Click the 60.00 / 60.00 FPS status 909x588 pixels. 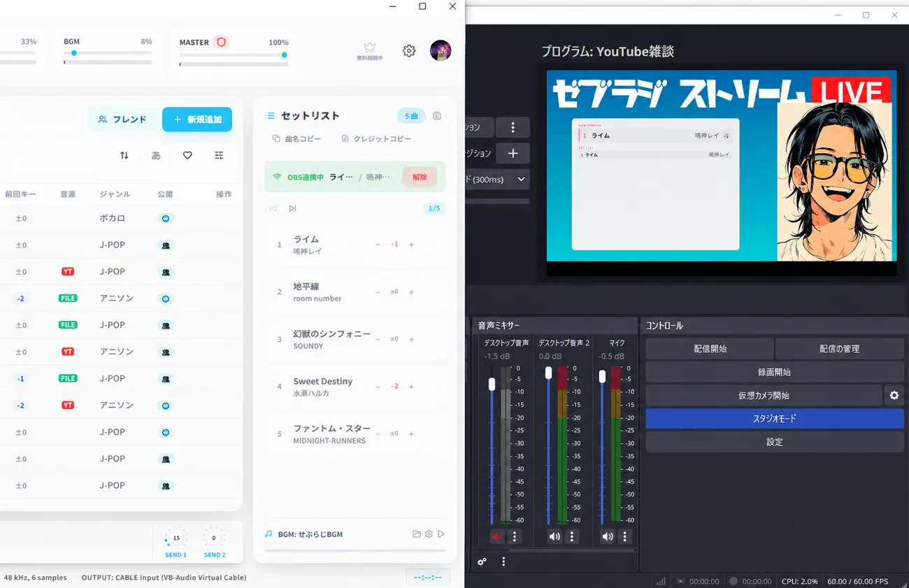click(858, 581)
